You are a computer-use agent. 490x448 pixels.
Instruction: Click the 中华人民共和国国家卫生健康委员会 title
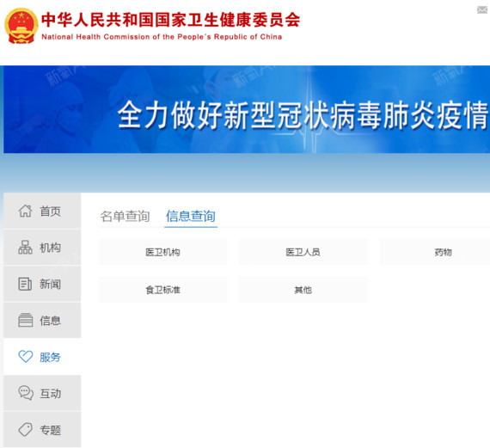click(x=170, y=20)
